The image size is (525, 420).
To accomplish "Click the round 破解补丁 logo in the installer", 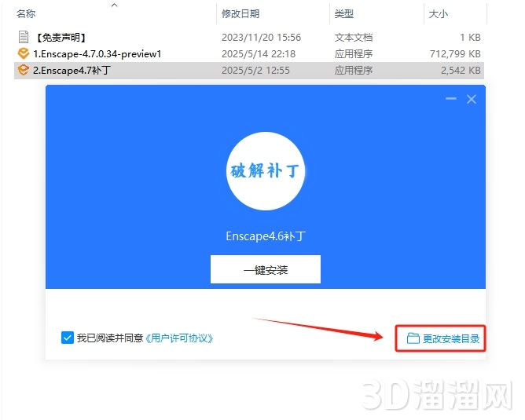I will [x=266, y=171].
